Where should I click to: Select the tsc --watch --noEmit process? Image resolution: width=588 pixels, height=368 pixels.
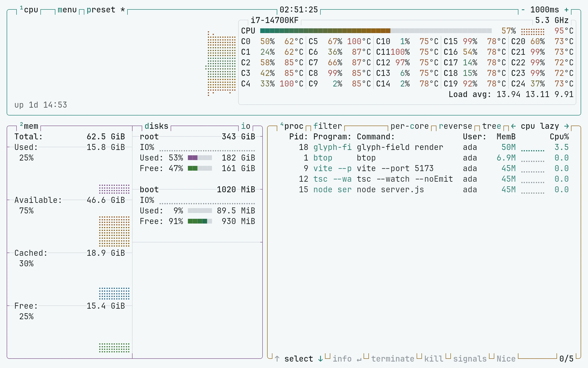click(424, 179)
